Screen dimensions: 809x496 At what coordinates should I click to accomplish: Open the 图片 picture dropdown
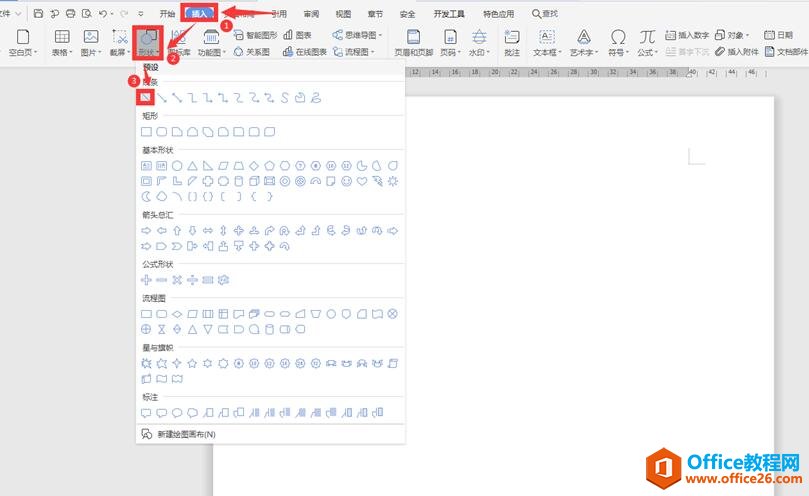(x=91, y=52)
